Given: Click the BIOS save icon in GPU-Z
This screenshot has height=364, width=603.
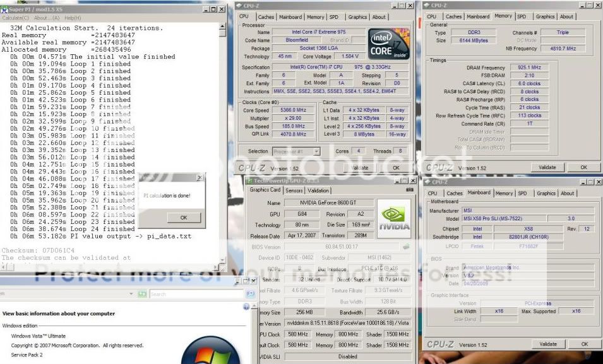Looking at the screenshot, I should pyautogui.click(x=406, y=247).
